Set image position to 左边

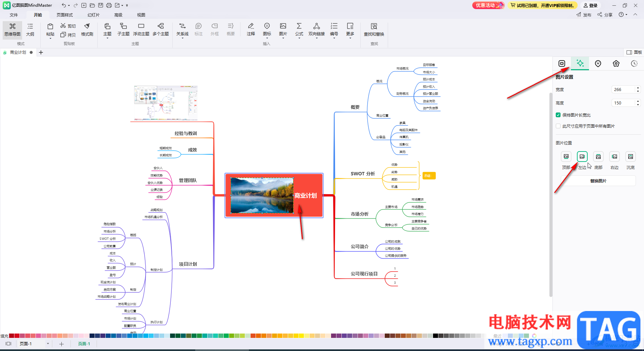coord(582,157)
